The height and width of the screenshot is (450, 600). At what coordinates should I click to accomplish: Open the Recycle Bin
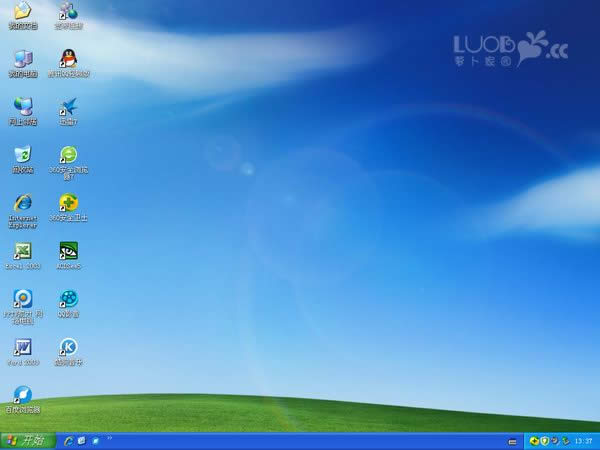22,155
